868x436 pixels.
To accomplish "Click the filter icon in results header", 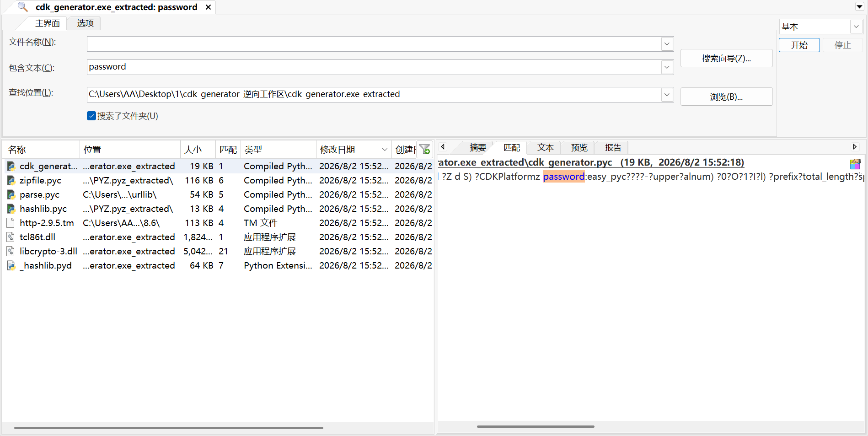I will (424, 150).
